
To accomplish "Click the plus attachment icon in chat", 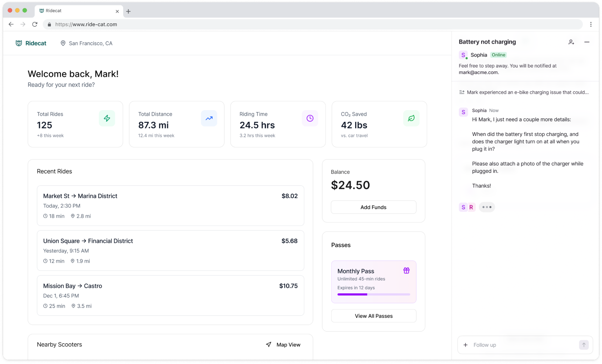I will [x=465, y=345].
